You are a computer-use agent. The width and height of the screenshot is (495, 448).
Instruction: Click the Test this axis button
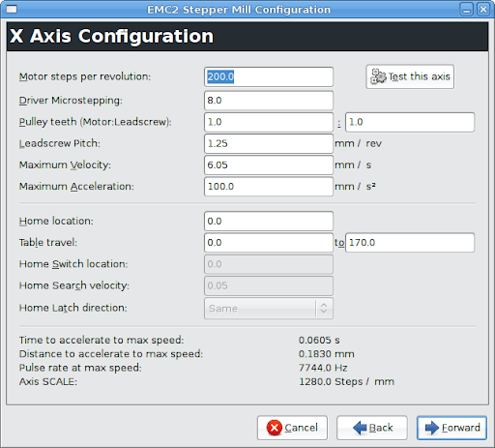[410, 76]
